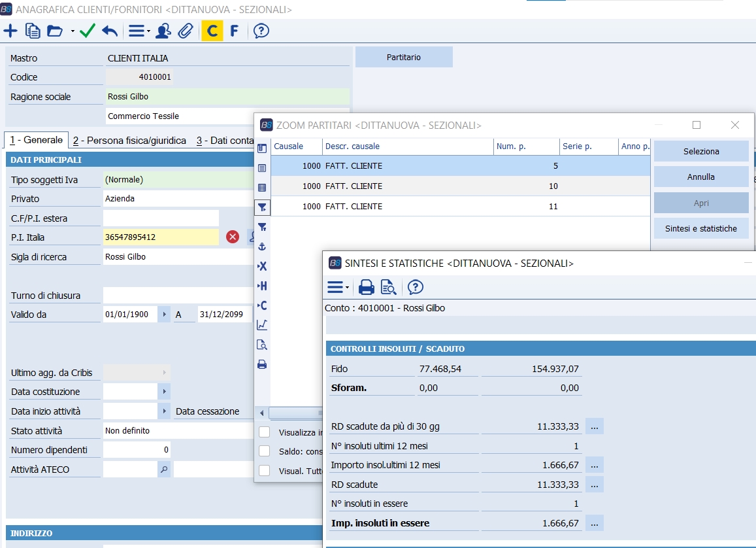
Task: Click the anchor icon in zoom sidebar
Action: [x=262, y=247]
